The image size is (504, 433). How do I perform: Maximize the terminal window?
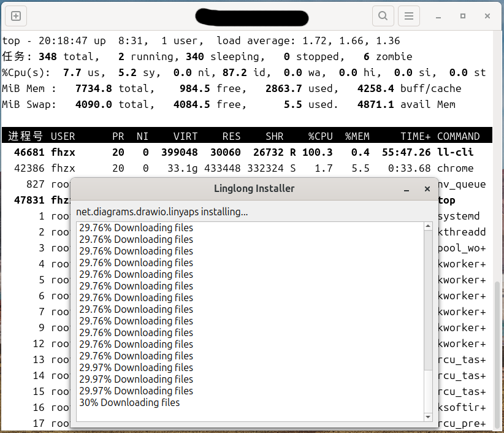click(463, 16)
